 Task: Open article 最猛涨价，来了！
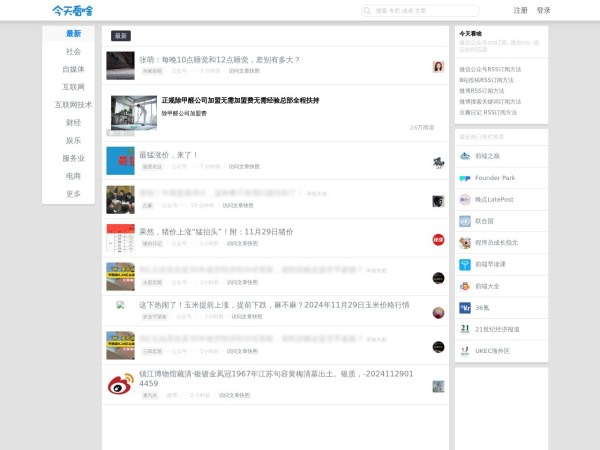169,155
